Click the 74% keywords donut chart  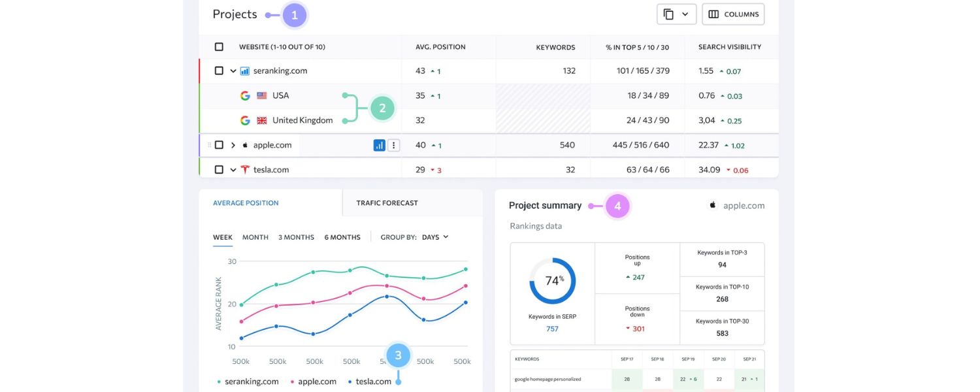(x=552, y=280)
